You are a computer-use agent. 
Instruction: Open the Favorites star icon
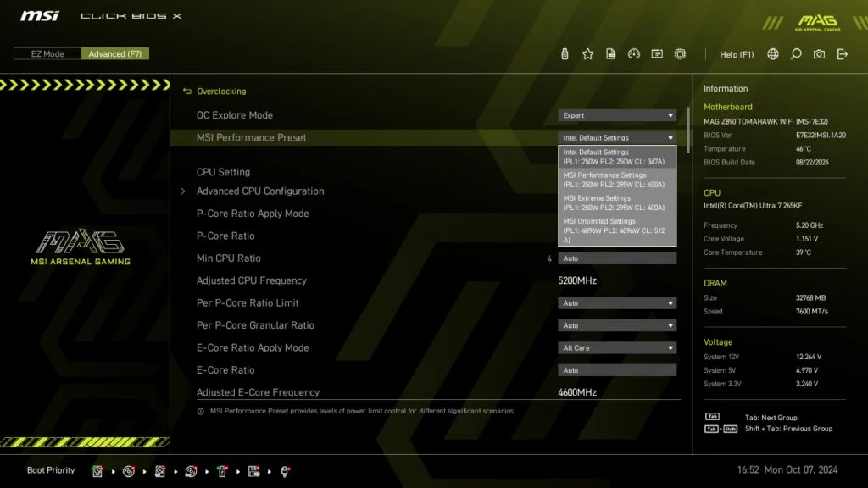(587, 54)
